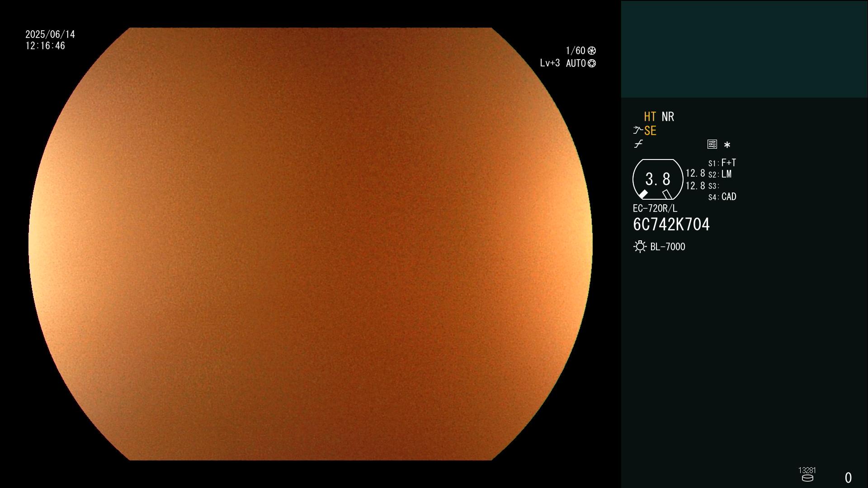868x488 pixels.
Task: Click the S4 switch label CAD
Action: 729,197
